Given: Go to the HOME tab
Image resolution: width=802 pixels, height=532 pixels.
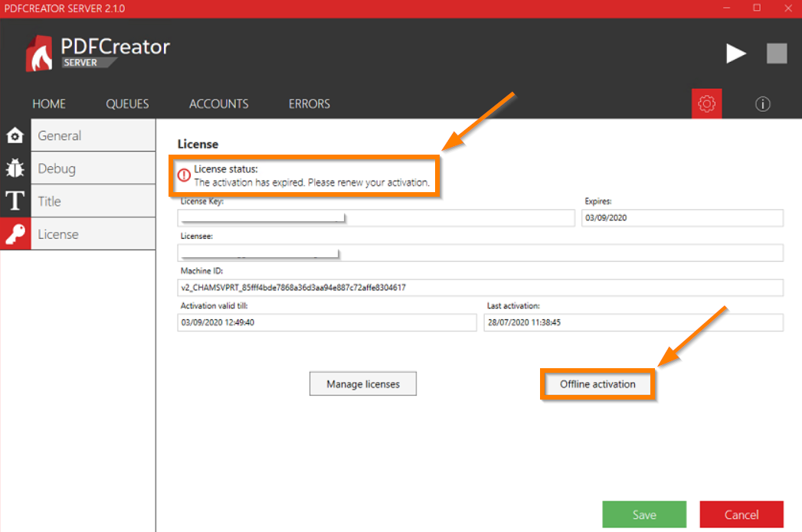Looking at the screenshot, I should click(x=49, y=104).
